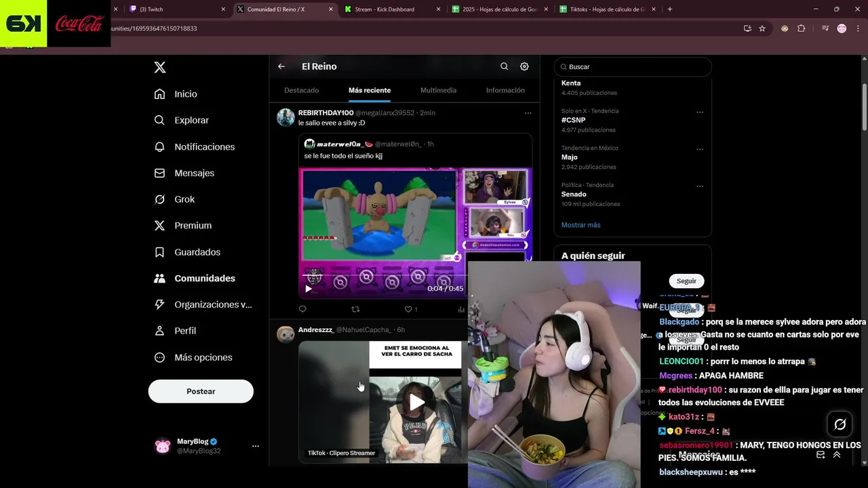
Task: Click the topmost Seguir button under A quién seguir
Action: [686, 281]
